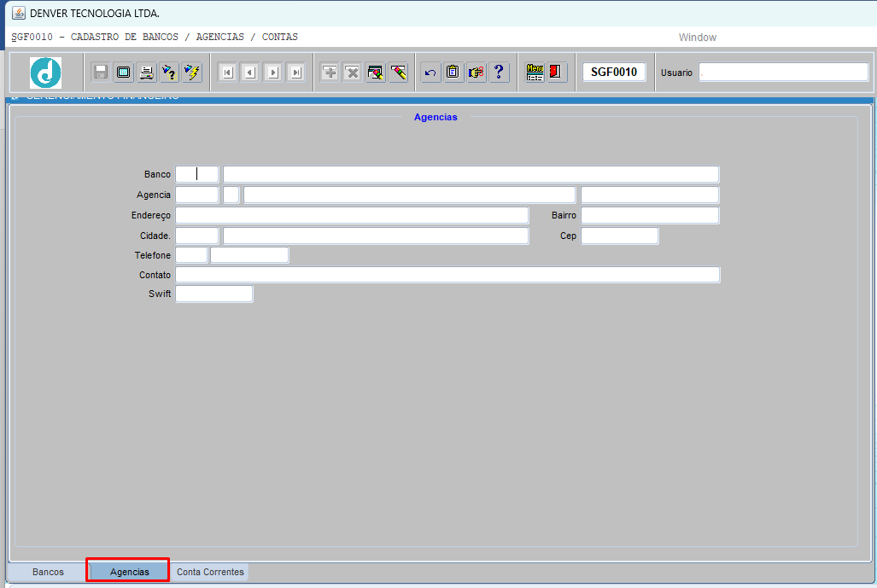The width and height of the screenshot is (877, 588).
Task: Go to the next record
Action: pyautogui.click(x=272, y=73)
